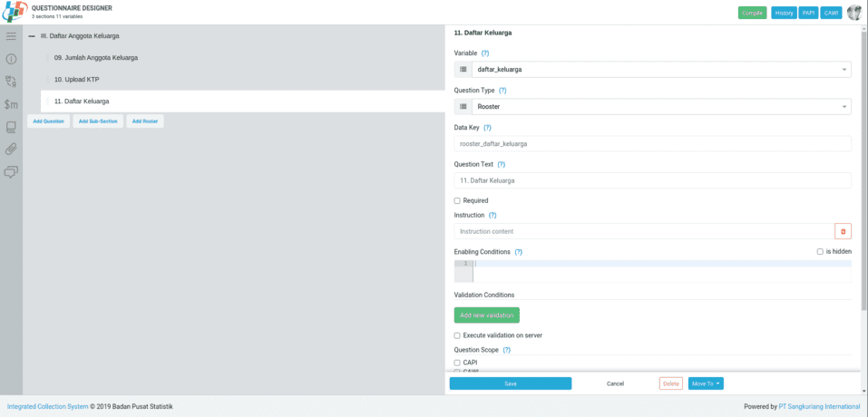Open the hamburger menu icon in sidebar
The image size is (868, 417).
click(x=11, y=36)
